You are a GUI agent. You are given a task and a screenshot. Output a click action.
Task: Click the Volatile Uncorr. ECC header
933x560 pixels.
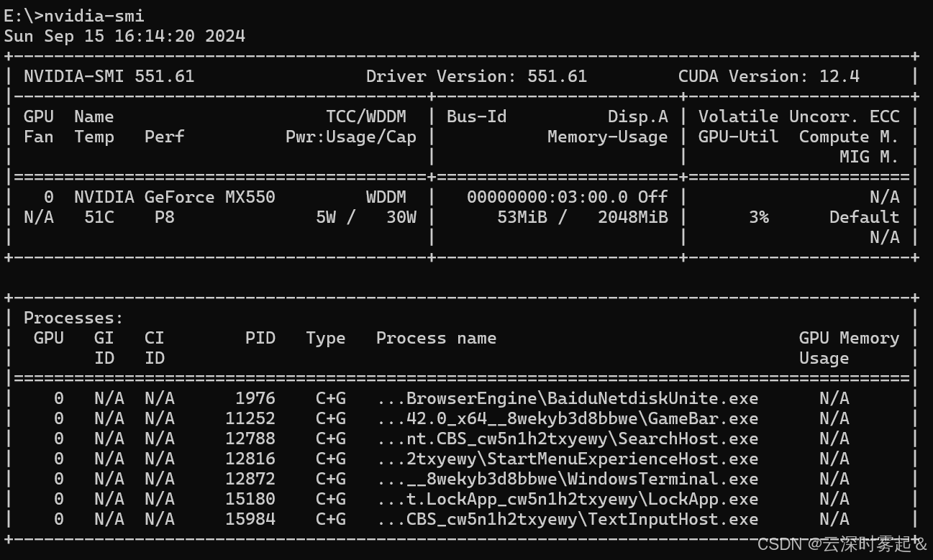(x=798, y=116)
